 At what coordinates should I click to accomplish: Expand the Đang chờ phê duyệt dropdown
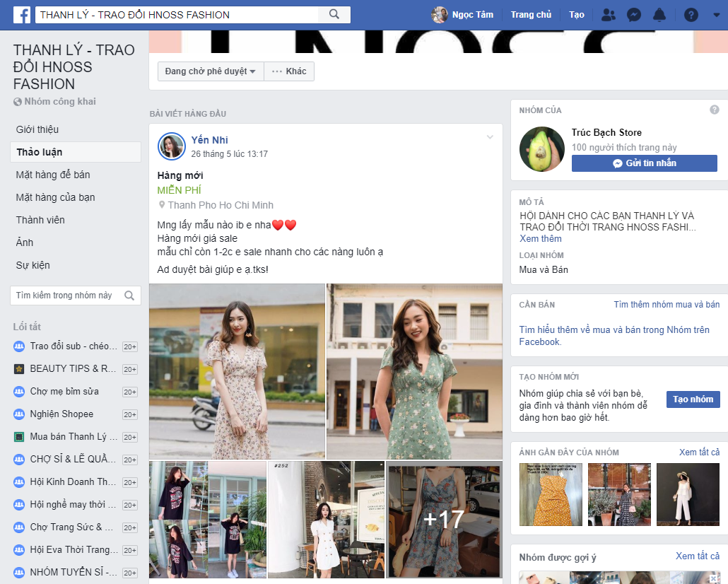click(x=211, y=71)
